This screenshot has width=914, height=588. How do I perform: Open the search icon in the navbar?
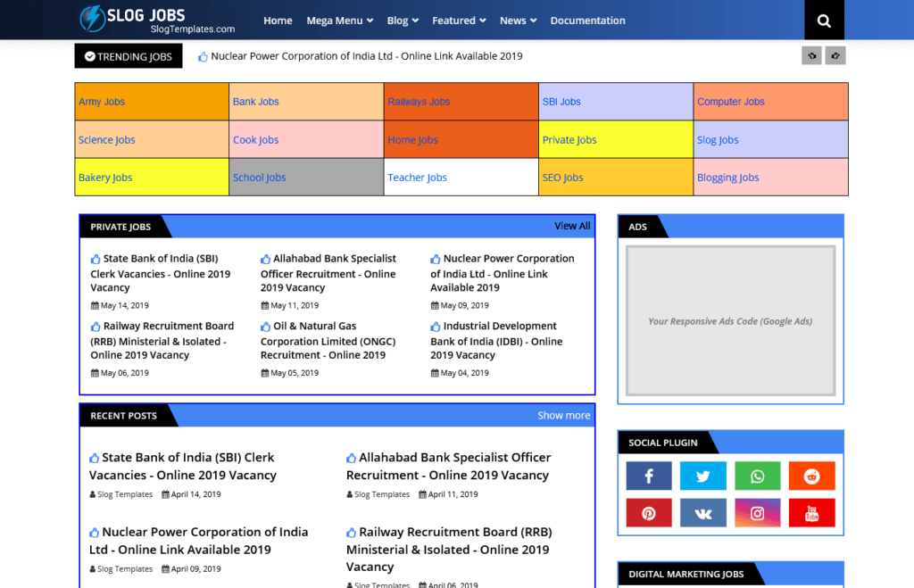tap(823, 20)
